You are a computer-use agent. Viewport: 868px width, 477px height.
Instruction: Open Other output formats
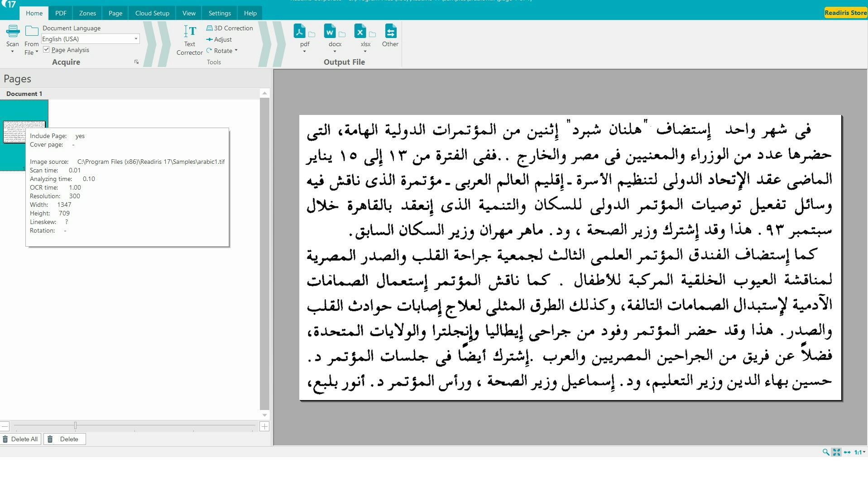(x=390, y=36)
